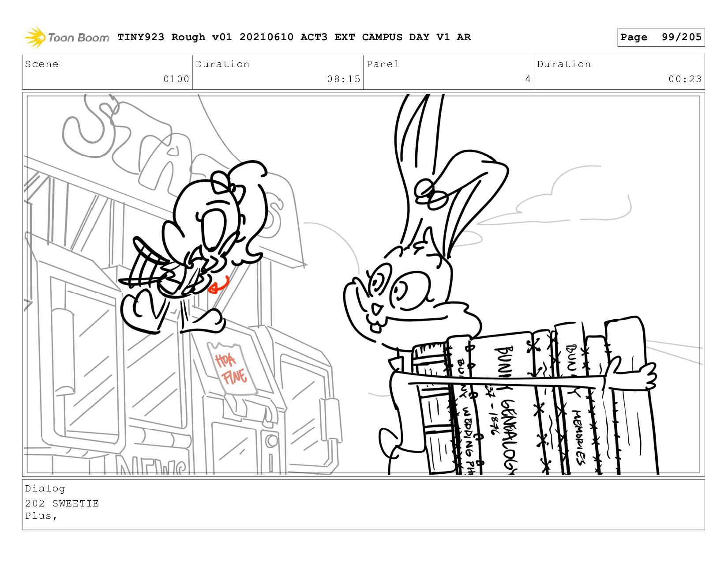Click the dialog line 202 SWEETIE

pyautogui.click(x=62, y=503)
